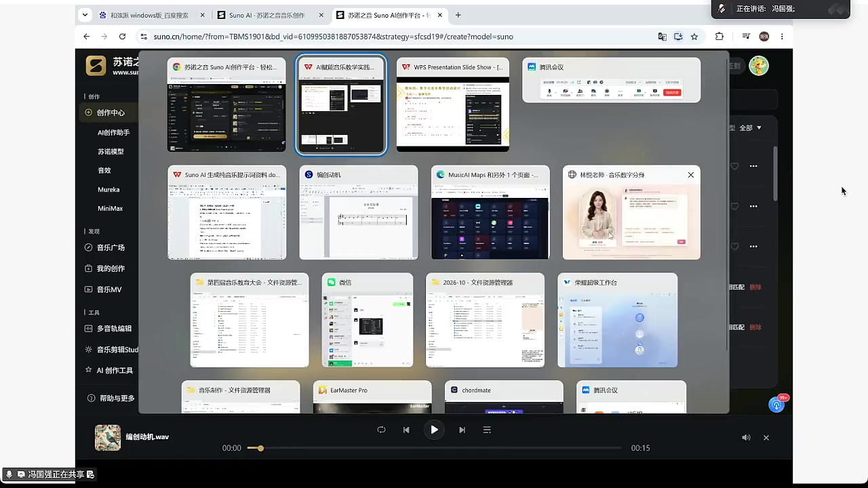Play the 编创动机.wav track
Screen dimensions: 868x488
tap(434, 430)
